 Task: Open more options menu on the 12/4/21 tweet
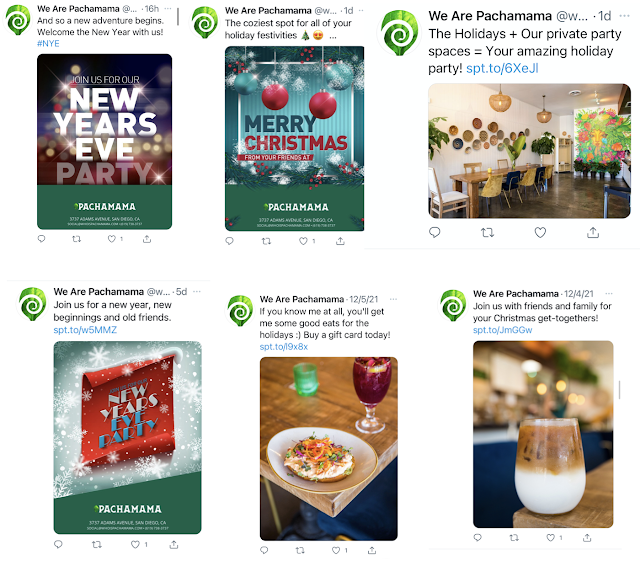(x=609, y=293)
